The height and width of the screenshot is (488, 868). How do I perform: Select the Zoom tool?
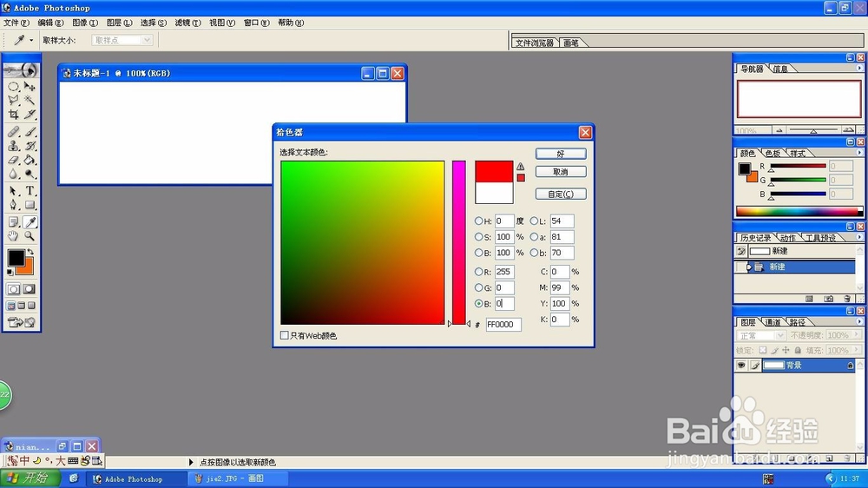30,236
